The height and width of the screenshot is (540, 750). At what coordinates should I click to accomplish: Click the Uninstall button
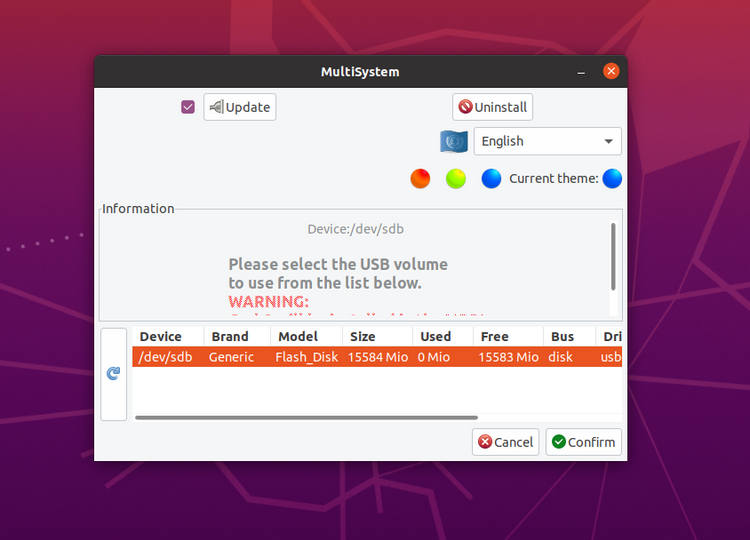click(x=493, y=107)
